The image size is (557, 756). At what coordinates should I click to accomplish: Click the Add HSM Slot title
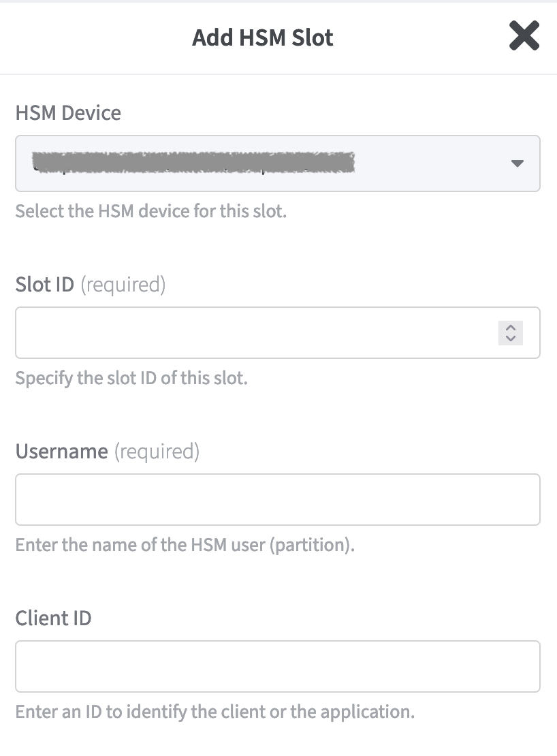click(263, 37)
